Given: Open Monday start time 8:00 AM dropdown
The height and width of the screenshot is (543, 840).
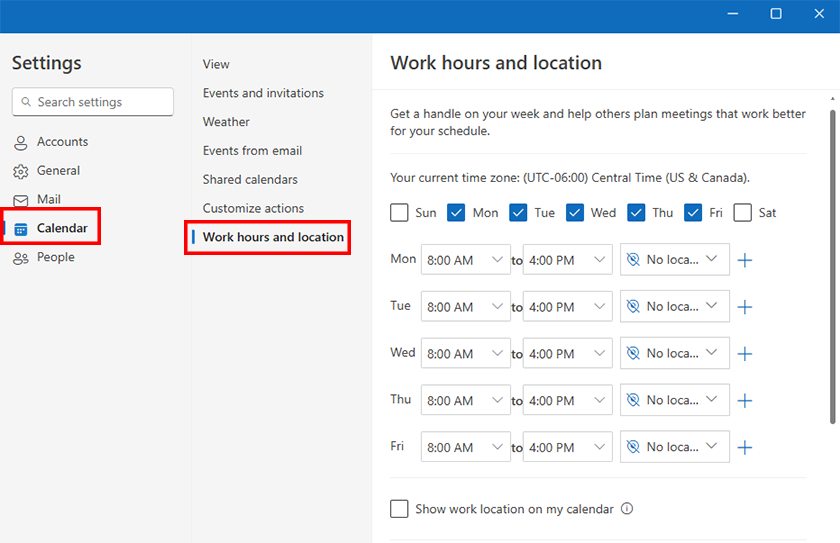Looking at the screenshot, I should [466, 260].
